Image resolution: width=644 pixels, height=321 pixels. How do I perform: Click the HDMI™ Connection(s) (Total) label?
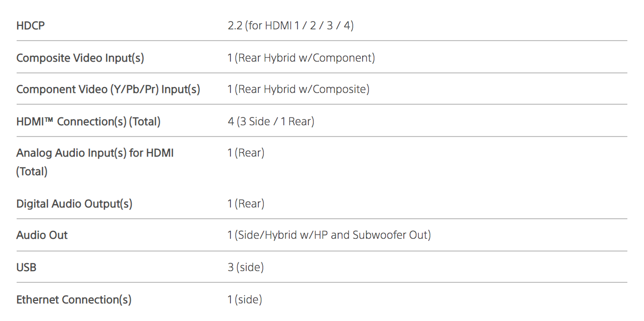pos(88,121)
